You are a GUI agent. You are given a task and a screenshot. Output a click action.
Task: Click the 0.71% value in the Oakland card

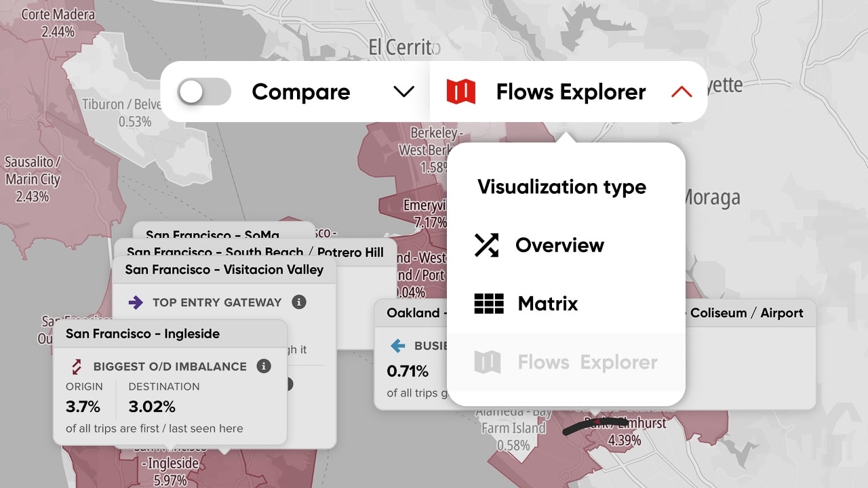[x=408, y=371]
